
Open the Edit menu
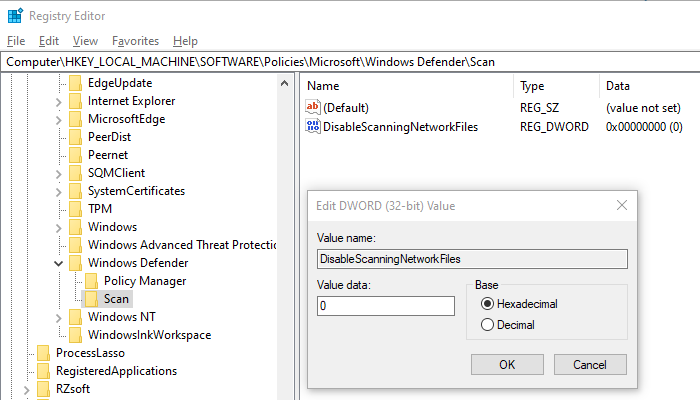49,41
